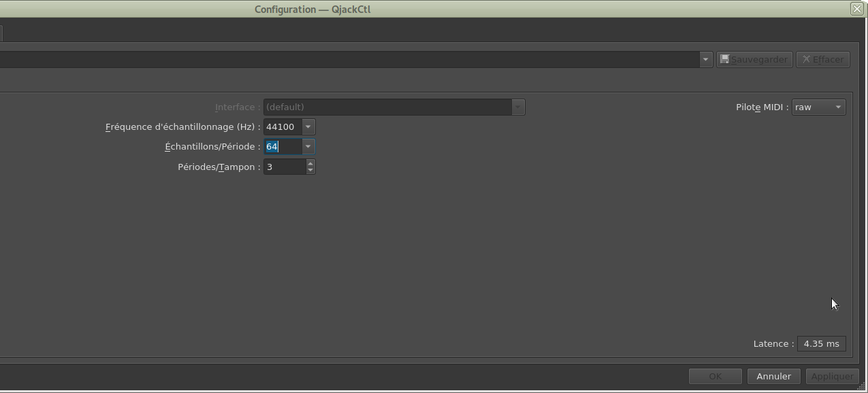The image size is (868, 393).
Task: Expand the Échantillons/Période dropdown arrow
Action: 308,146
